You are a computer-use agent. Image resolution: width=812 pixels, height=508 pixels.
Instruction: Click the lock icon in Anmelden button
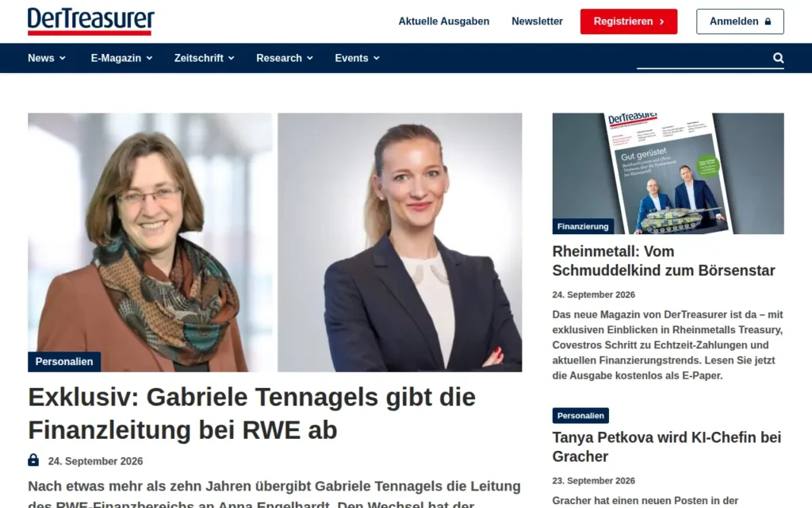pos(768,21)
